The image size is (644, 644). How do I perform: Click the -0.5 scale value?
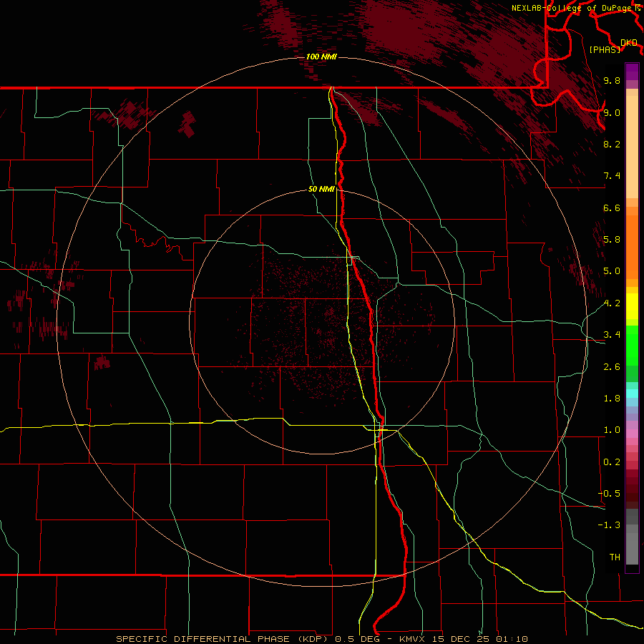(x=609, y=494)
